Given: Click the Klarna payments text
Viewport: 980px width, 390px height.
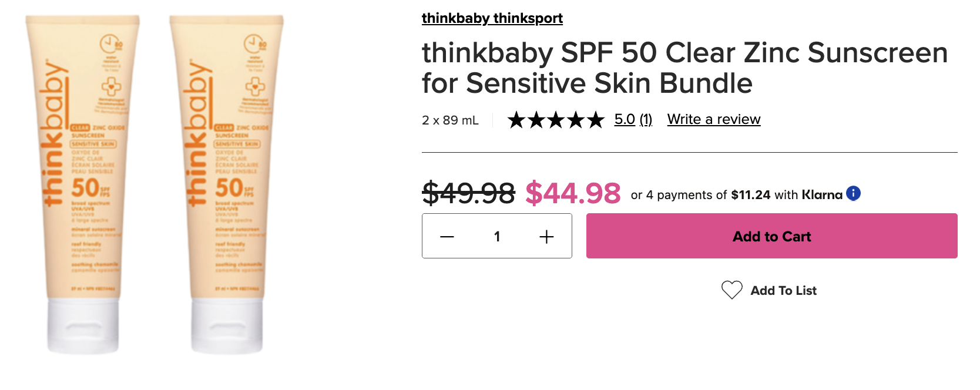Looking at the screenshot, I should pos(737,195).
